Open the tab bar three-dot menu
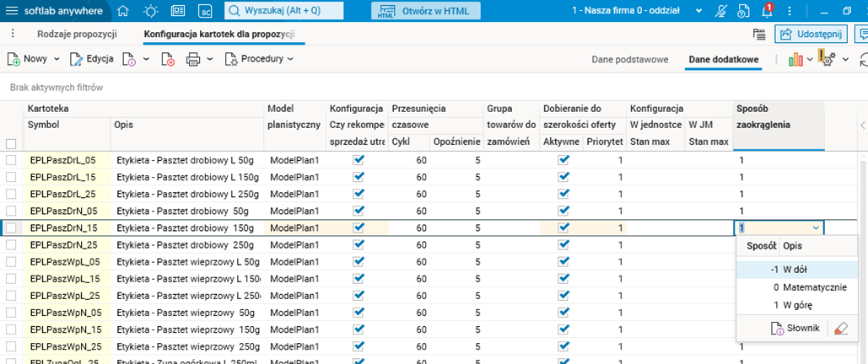The image size is (868, 364). (12, 33)
